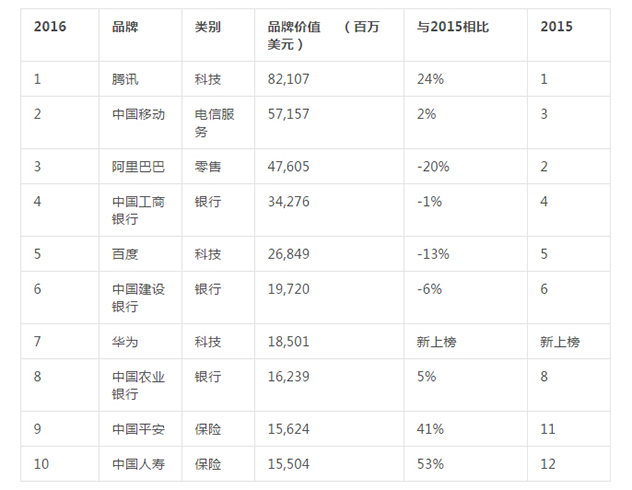This screenshot has height=490, width=632.
Task: Click the value 18,501
Action: coord(289,342)
